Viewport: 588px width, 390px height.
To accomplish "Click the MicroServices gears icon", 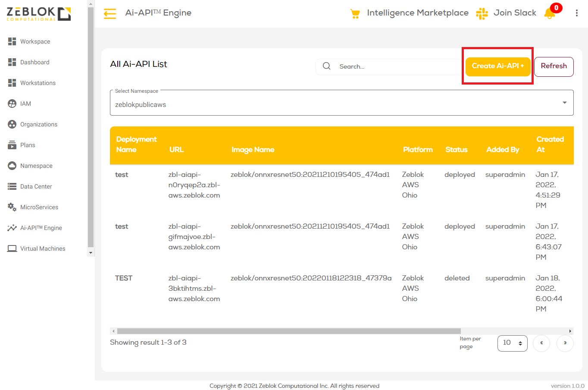I will (x=12, y=207).
